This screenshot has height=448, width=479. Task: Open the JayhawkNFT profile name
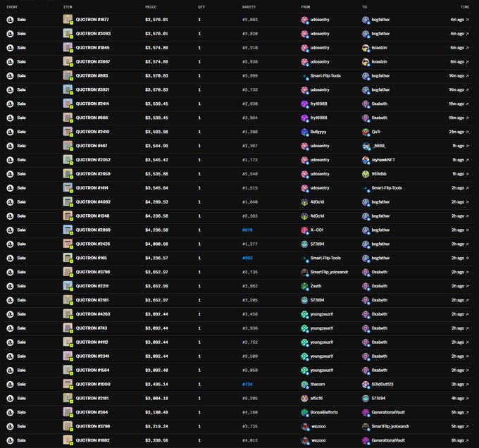(x=383, y=160)
